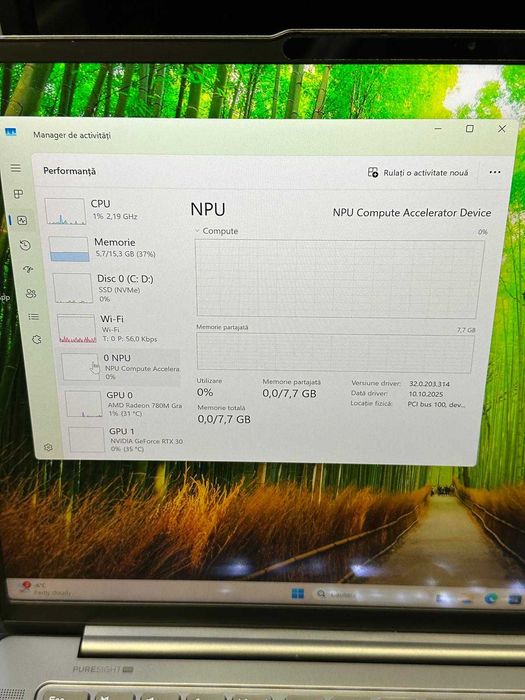Open the App history icon in sidebar
Viewport: 525px width, 700px height.
(25, 245)
